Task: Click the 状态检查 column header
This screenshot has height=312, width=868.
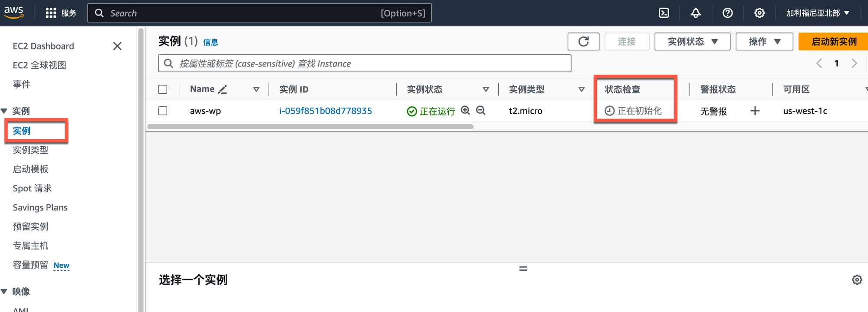Action: [x=622, y=89]
